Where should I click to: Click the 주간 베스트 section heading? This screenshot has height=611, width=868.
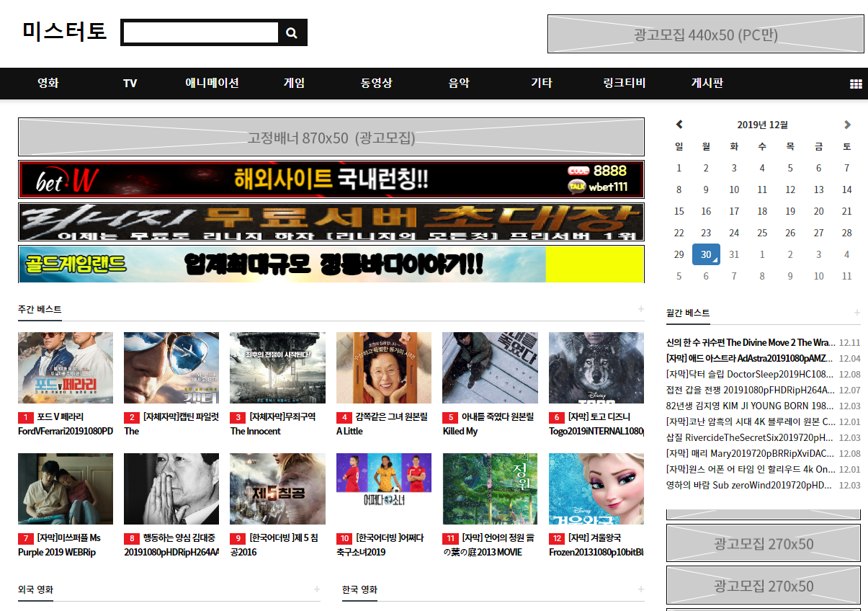40,309
